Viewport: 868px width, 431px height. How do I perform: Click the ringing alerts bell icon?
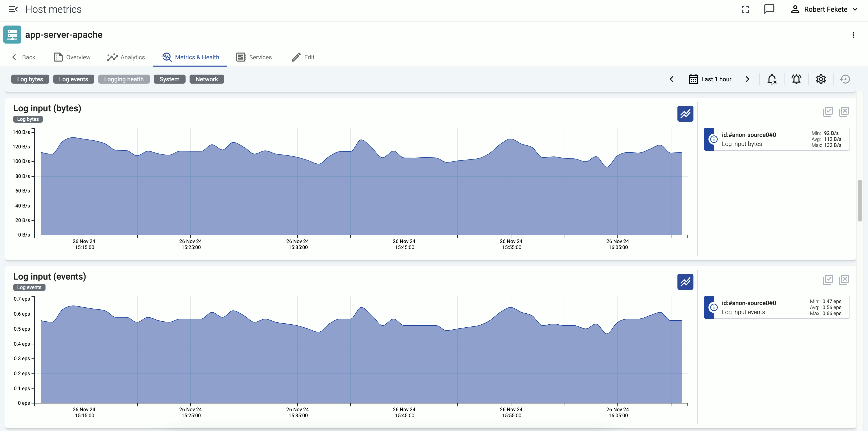[x=796, y=79]
